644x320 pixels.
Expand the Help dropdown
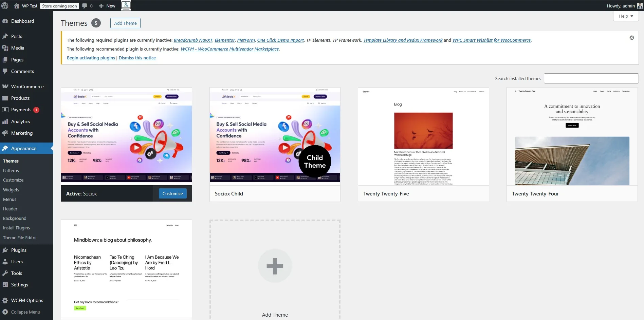tap(626, 16)
